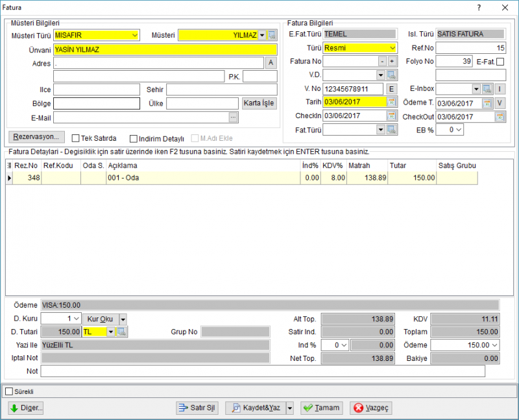The image size is (519, 420).
Task: Open the Türü Resmi dropdown
Action: [392, 48]
